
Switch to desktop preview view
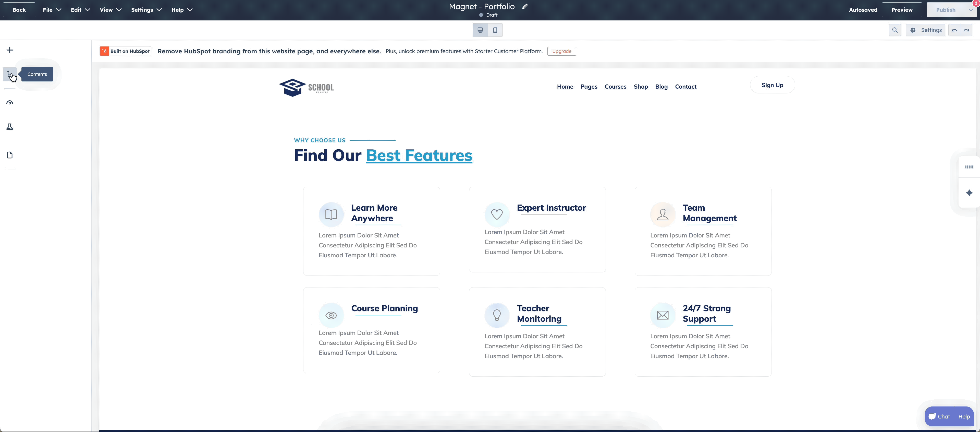[480, 30]
